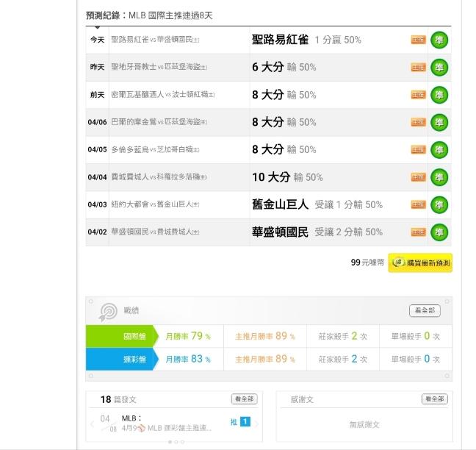
Task: Click 6 大分 輸 50% prediction
Action: click(284, 67)
